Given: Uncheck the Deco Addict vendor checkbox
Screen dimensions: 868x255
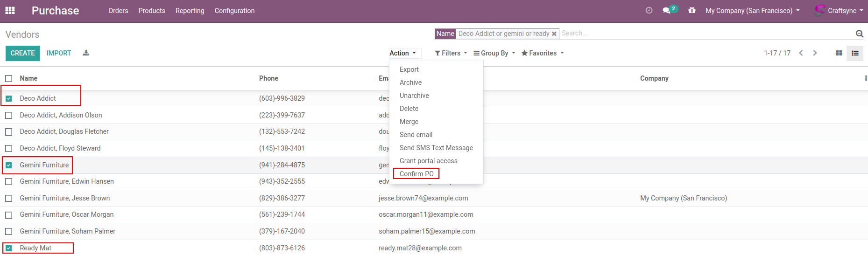Looking at the screenshot, I should coord(9,98).
